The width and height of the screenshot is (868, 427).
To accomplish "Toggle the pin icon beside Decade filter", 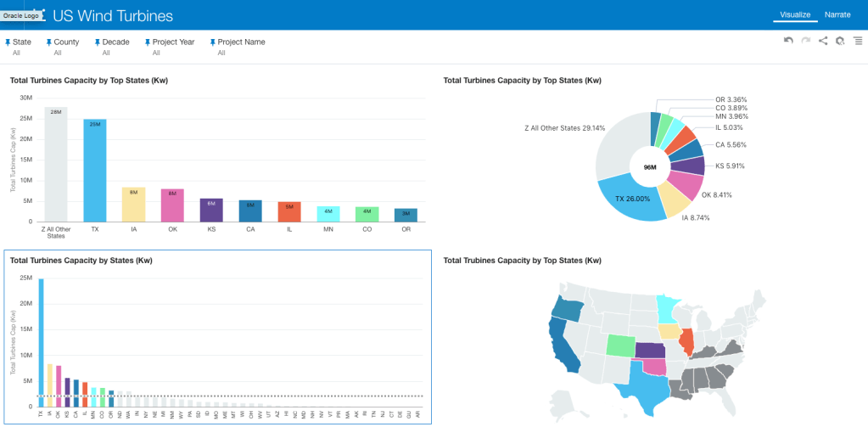I will pos(98,42).
